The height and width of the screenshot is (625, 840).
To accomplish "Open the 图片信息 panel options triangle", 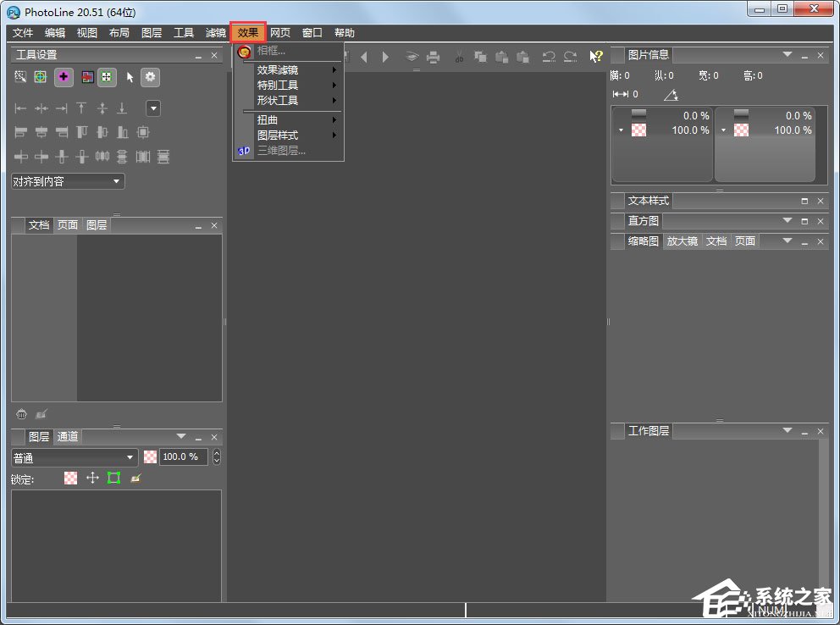I will click(787, 55).
